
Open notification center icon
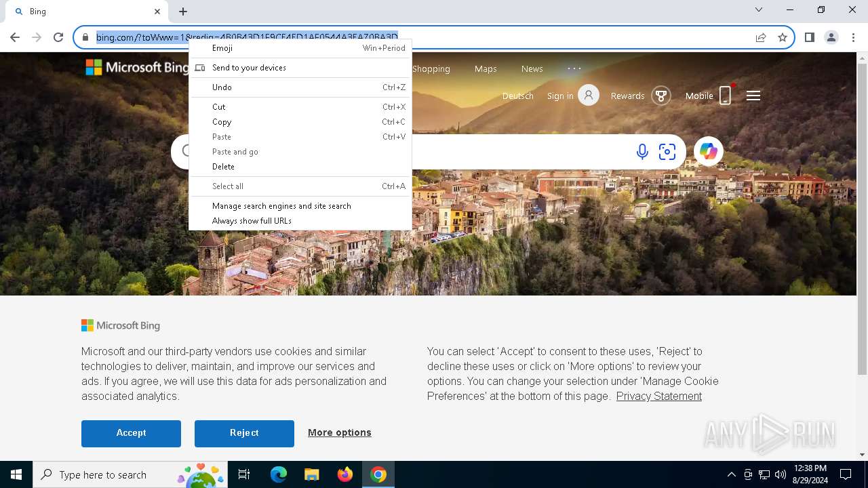(x=846, y=474)
